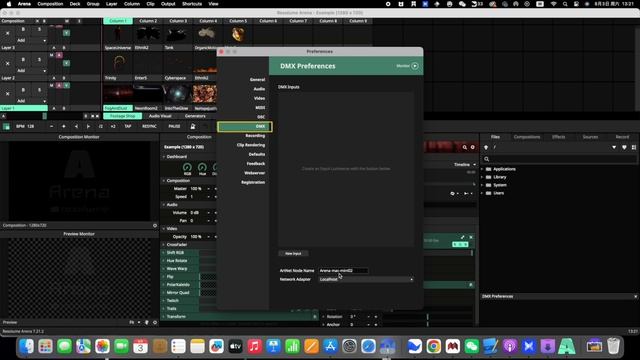Expand the Library folder
This screenshot has width=640, height=360.
coord(482,177)
